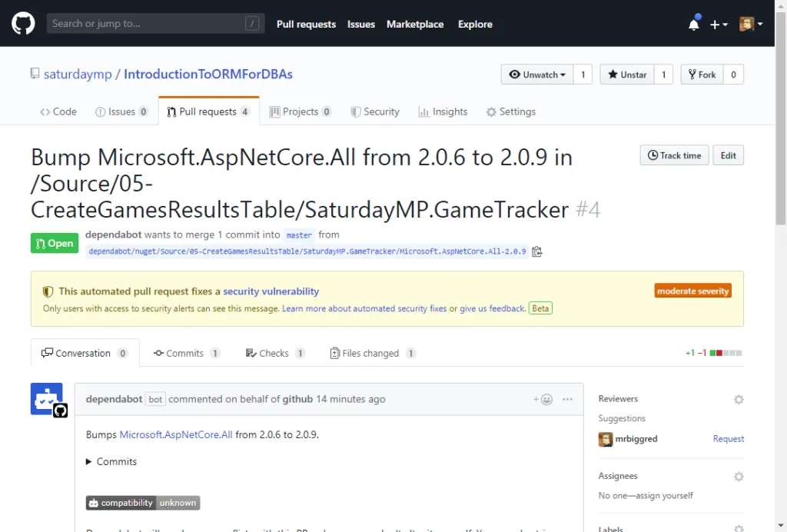This screenshot has height=532, width=787.
Task: Open Issues in top navigation
Action: point(361,24)
